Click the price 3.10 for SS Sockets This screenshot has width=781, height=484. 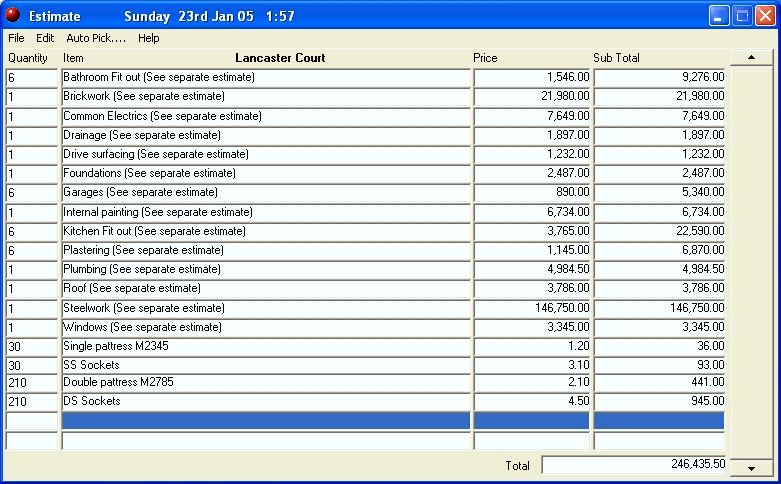pyautogui.click(x=531, y=365)
